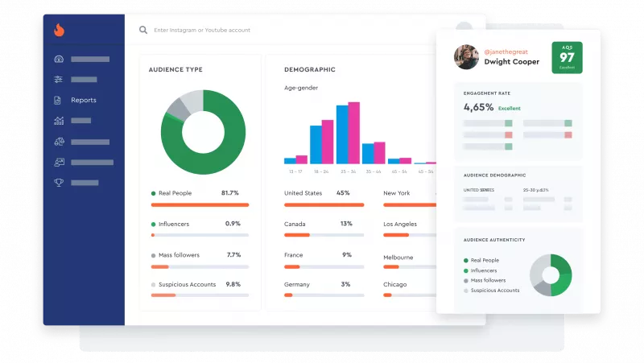Click the user presentation icon in sidebar
Screen dimensions: 644x363
59,163
